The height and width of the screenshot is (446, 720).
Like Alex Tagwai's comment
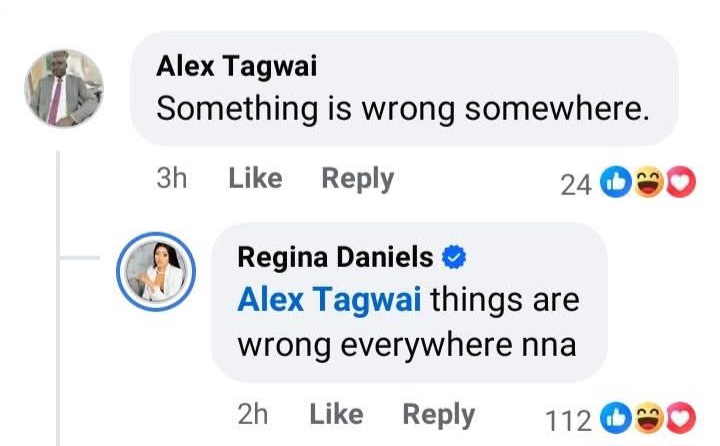coord(255,179)
